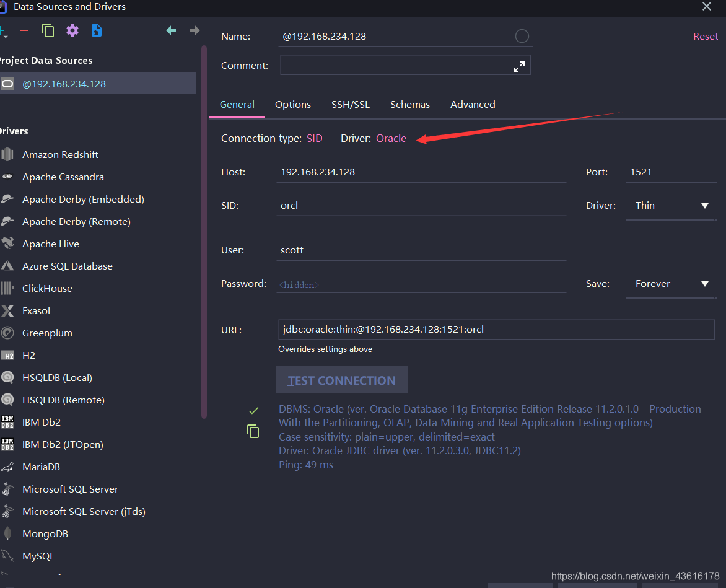This screenshot has width=726, height=588.
Task: Click the Name input field
Action: (405, 36)
